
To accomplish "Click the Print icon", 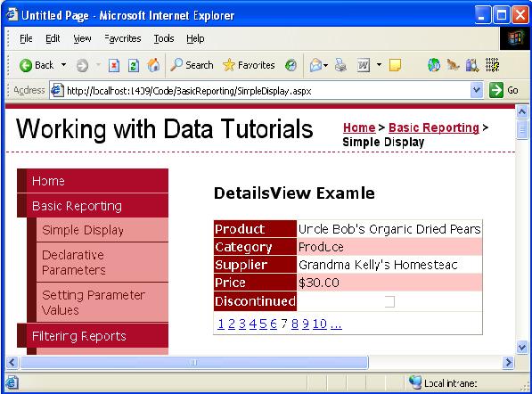I will click(340, 65).
